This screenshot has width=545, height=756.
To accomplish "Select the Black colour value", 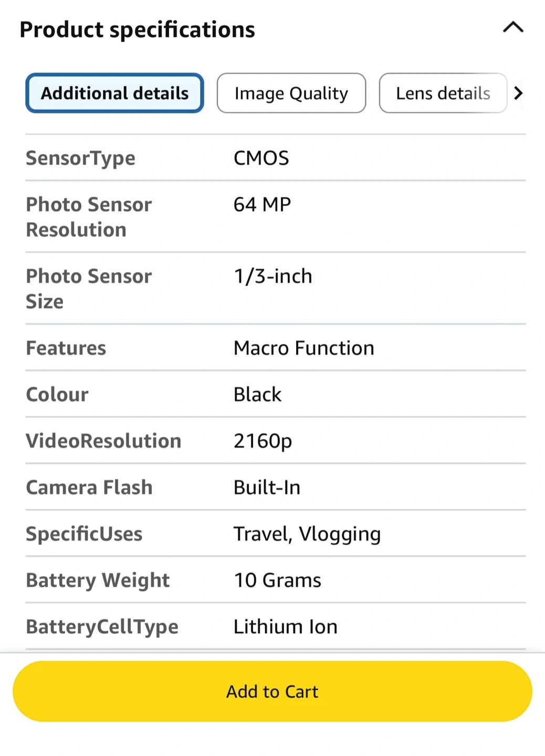I will tap(257, 394).
